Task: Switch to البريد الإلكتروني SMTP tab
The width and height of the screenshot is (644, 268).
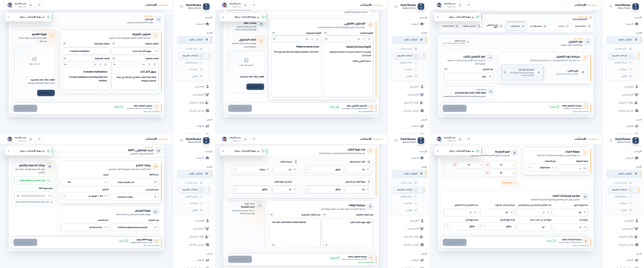Action: [494, 26]
